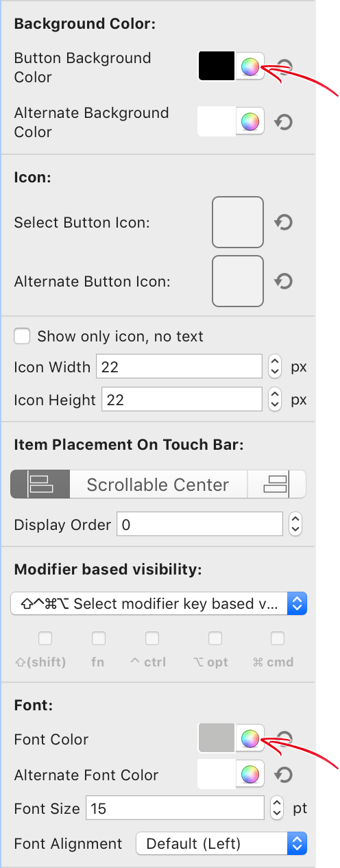Enable Show only icon, no text
Image resolution: width=340 pixels, height=868 pixels.
[23, 336]
